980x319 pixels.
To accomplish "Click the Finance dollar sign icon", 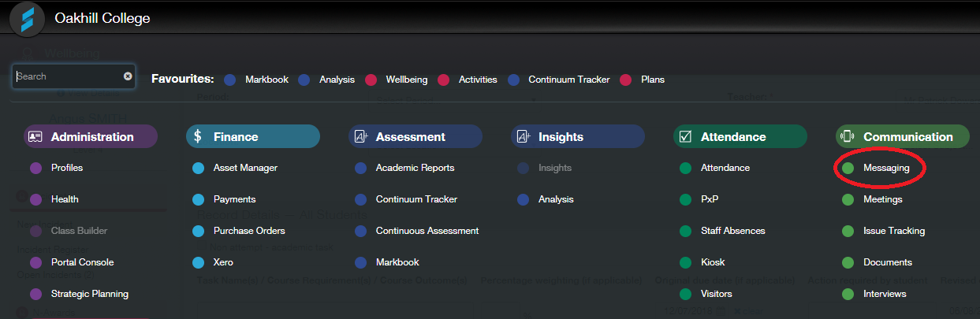I will pyautogui.click(x=198, y=136).
